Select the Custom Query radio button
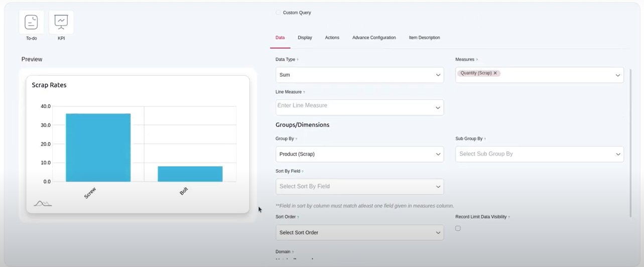This screenshot has height=267, width=644. [278, 13]
